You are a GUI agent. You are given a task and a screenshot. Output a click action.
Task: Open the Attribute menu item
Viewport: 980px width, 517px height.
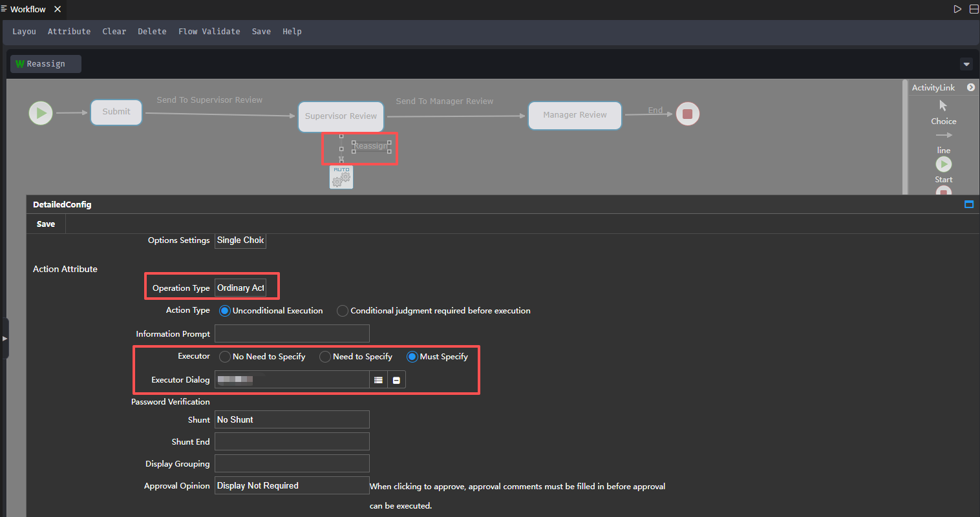coord(69,32)
